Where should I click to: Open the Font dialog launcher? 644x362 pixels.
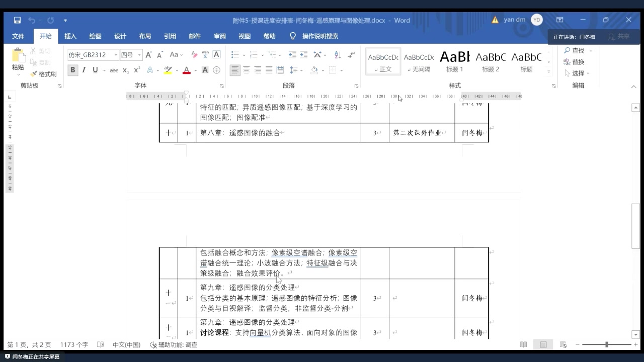coord(222,86)
